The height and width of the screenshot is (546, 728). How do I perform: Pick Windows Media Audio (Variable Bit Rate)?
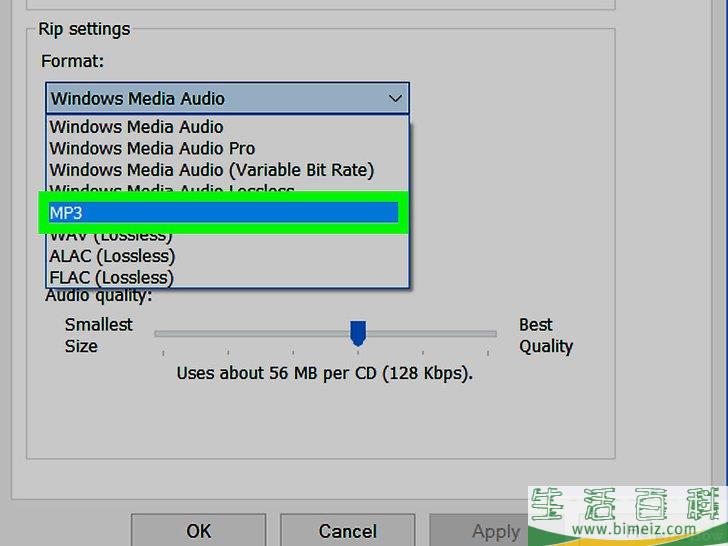[x=228, y=169]
